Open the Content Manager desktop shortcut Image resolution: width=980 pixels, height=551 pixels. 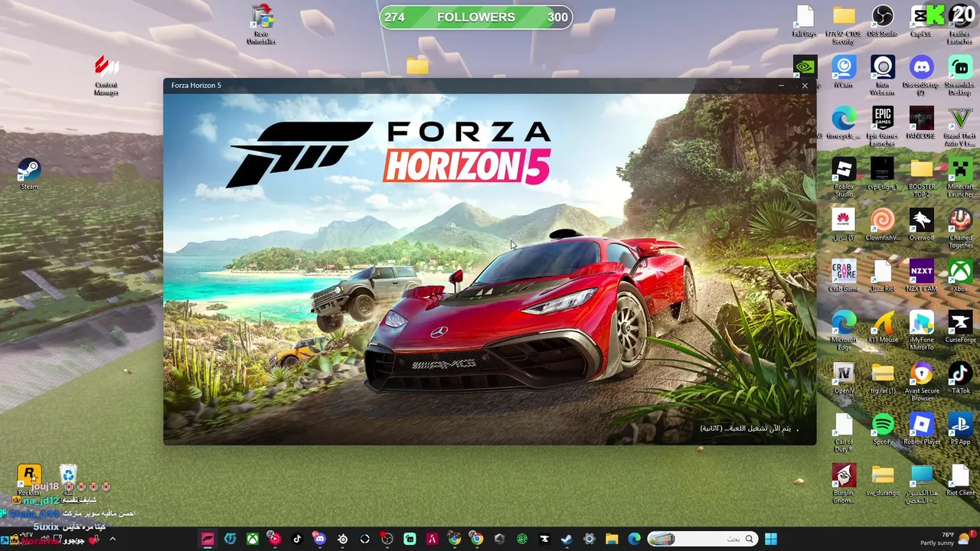[106, 76]
